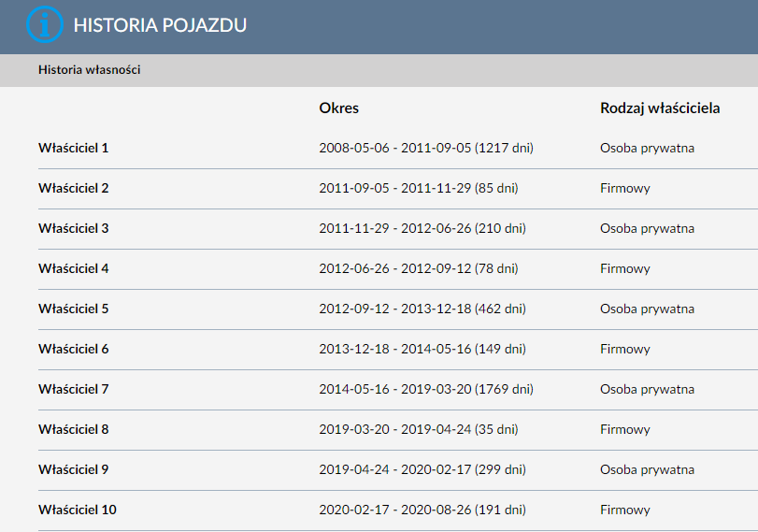Click the 2020-02-17 - 2020-08-26 period

(x=422, y=510)
